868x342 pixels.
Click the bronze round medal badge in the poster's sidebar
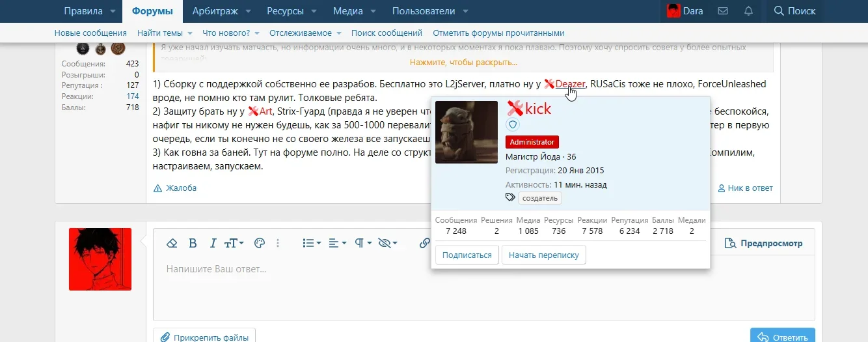pyautogui.click(x=118, y=48)
